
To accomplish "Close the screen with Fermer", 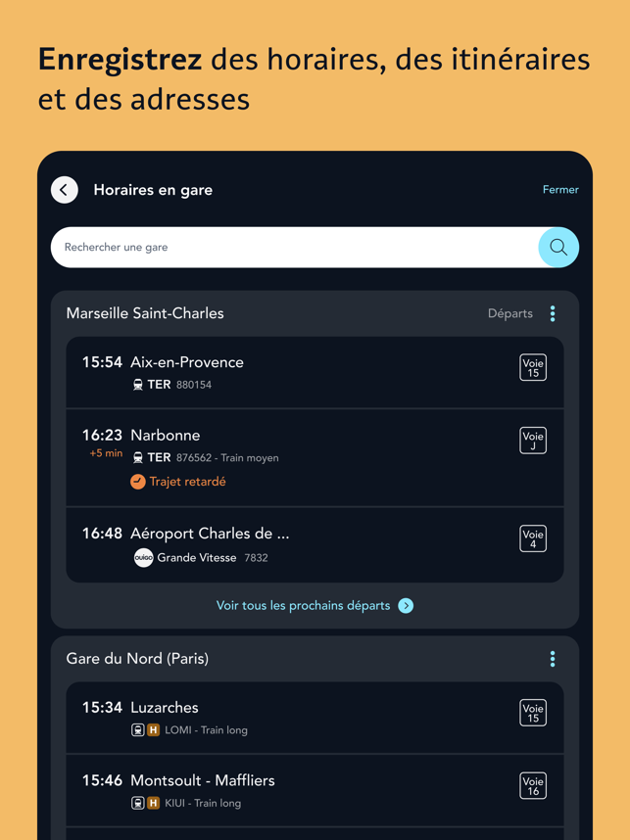I will coord(560,190).
